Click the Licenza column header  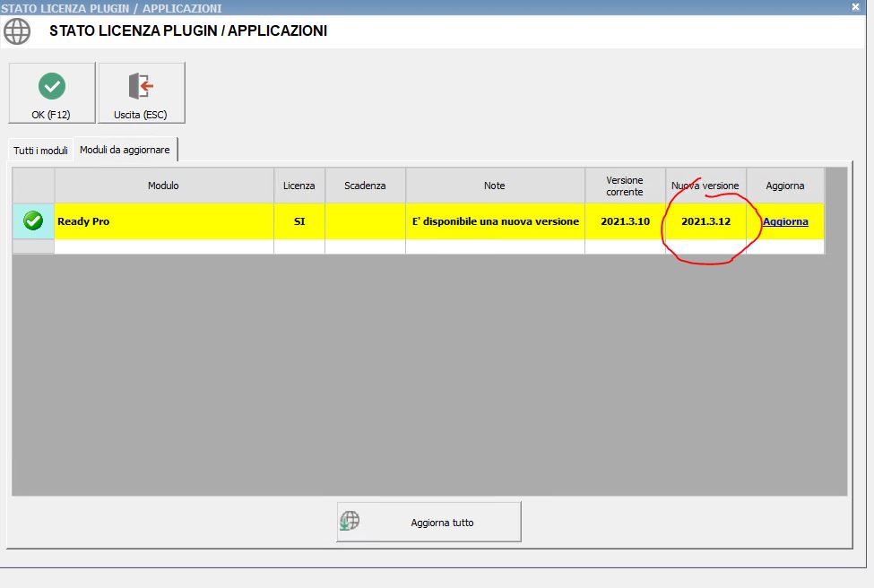(x=299, y=186)
